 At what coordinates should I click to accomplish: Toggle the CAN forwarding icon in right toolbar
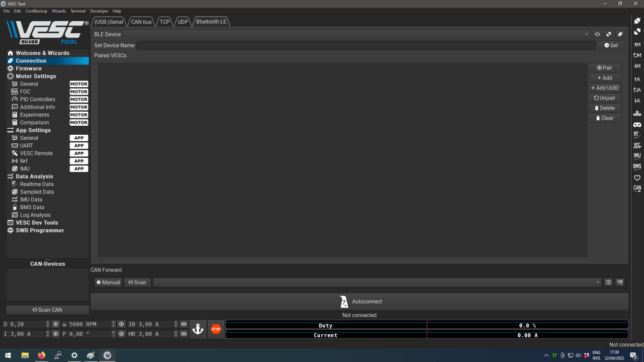[637, 189]
